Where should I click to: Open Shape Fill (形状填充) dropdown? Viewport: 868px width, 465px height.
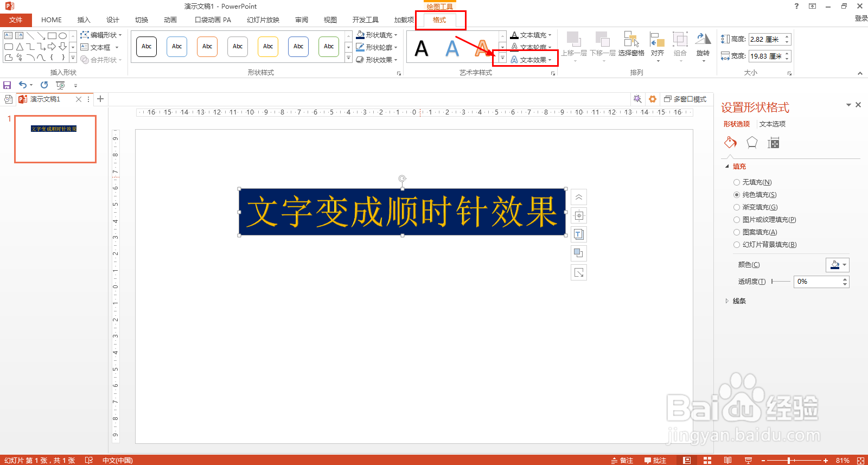click(377, 35)
